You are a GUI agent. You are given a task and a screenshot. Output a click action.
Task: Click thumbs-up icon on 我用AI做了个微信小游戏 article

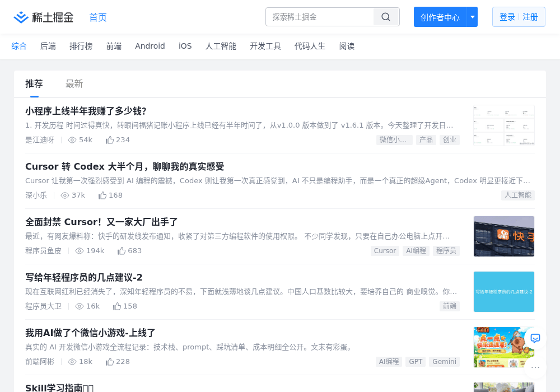click(x=110, y=362)
